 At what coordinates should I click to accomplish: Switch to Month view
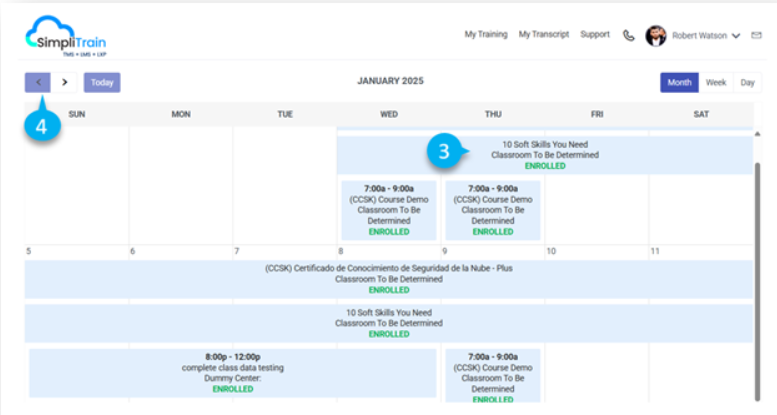coord(679,82)
